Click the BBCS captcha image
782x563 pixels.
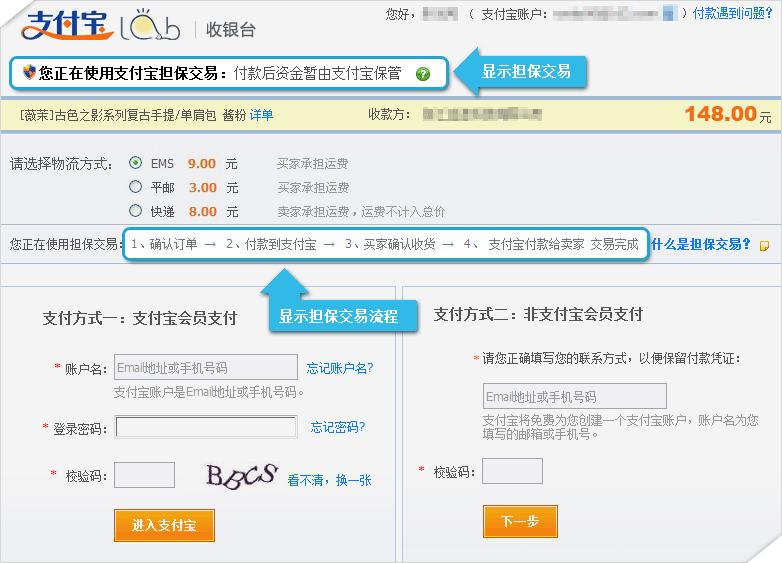[x=240, y=476]
